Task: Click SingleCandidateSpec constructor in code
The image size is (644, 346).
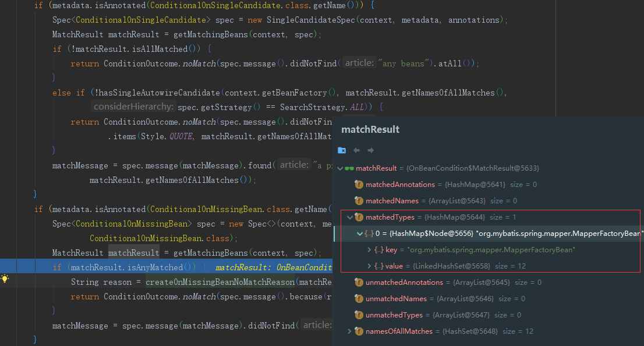Action: point(310,20)
